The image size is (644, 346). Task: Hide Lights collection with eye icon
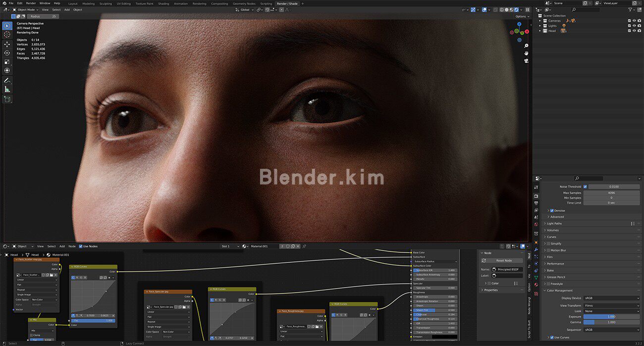(x=635, y=26)
